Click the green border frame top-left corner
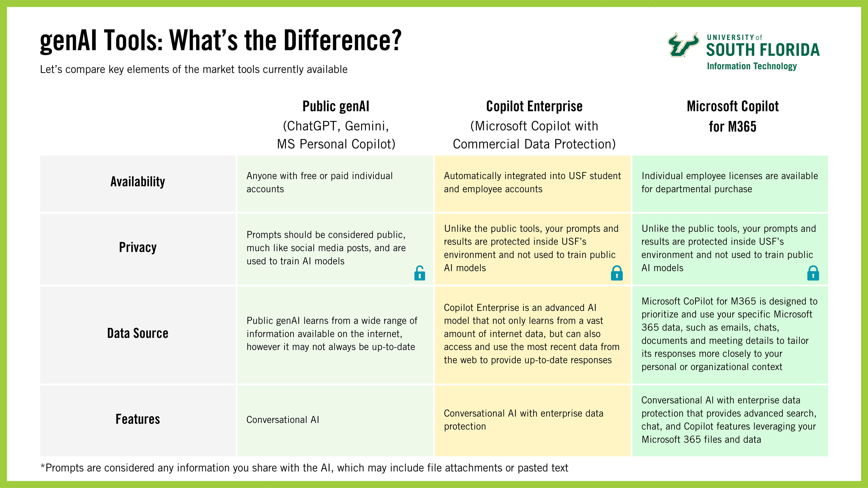Viewport: 868px width, 488px height. tap(4, 4)
